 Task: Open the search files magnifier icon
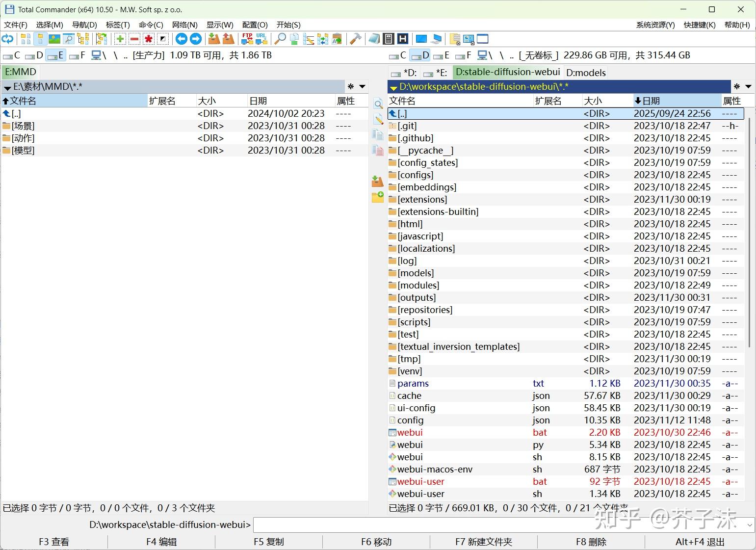[x=280, y=39]
